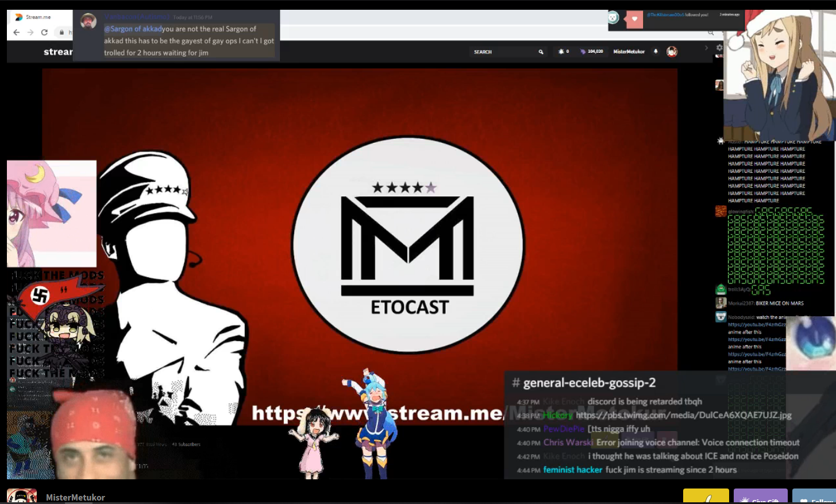Click the zoom magnifier in the address bar

point(711,33)
